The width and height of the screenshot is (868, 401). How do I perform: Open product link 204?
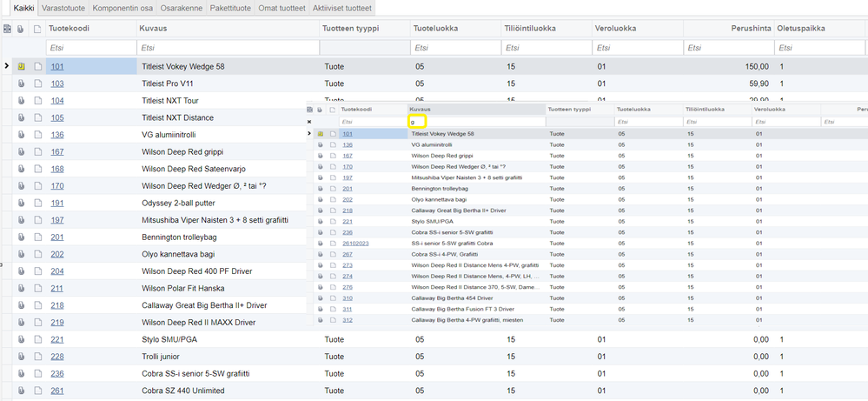(x=57, y=271)
